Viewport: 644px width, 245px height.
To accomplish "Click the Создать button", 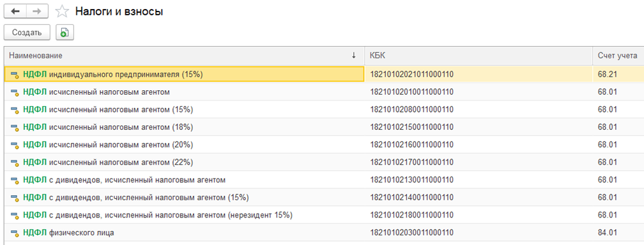I will coord(27,33).
